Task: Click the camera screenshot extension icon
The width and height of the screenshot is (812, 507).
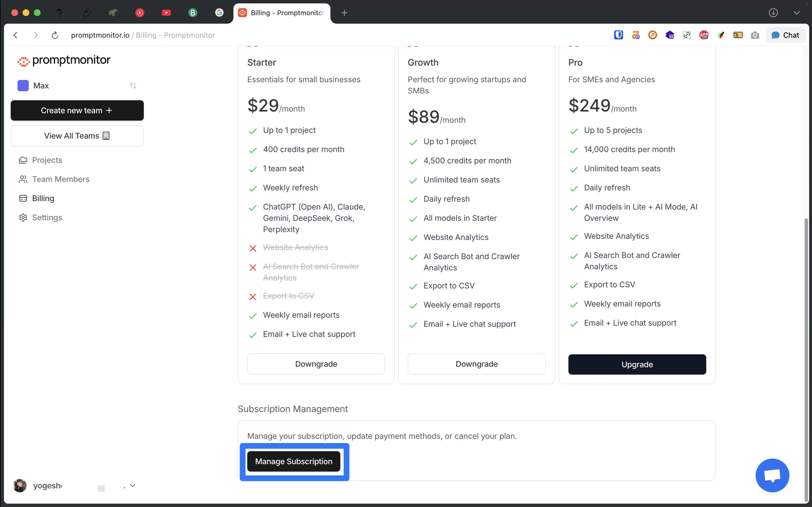Action: 754,35
